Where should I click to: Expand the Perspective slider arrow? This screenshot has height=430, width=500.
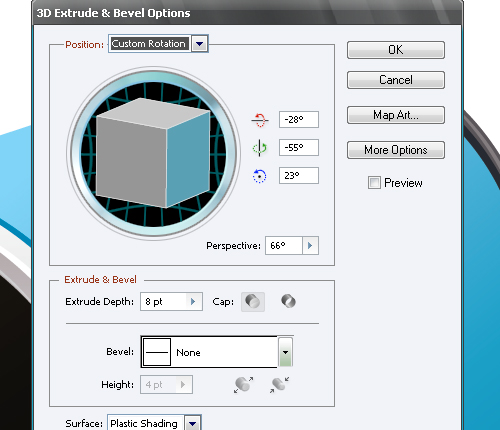pyautogui.click(x=310, y=246)
